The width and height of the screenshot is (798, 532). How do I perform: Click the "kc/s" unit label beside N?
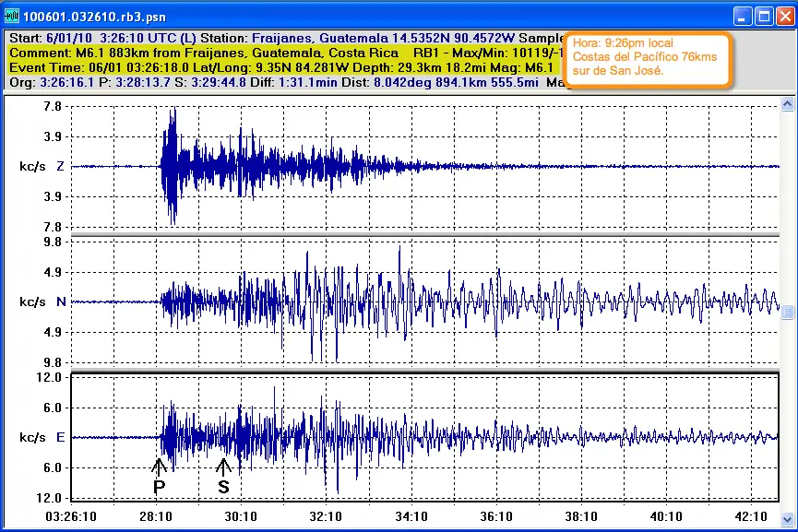tap(32, 301)
